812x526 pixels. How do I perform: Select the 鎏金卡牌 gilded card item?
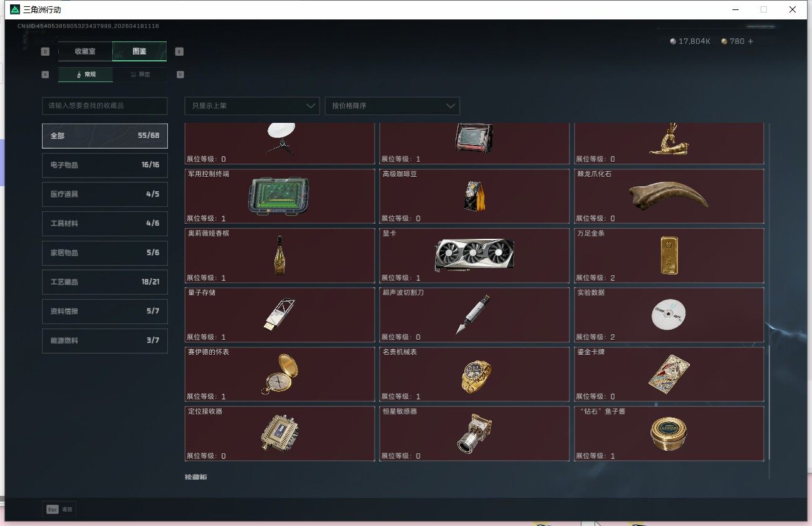tap(669, 374)
